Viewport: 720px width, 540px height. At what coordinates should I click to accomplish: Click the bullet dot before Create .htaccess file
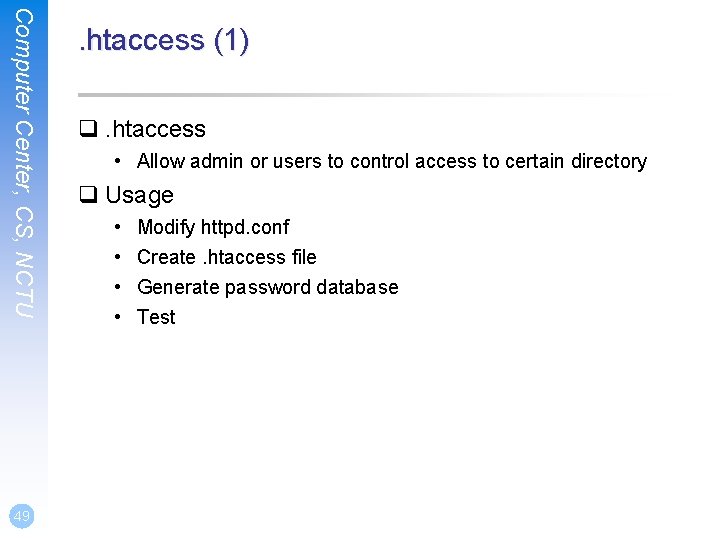point(118,257)
